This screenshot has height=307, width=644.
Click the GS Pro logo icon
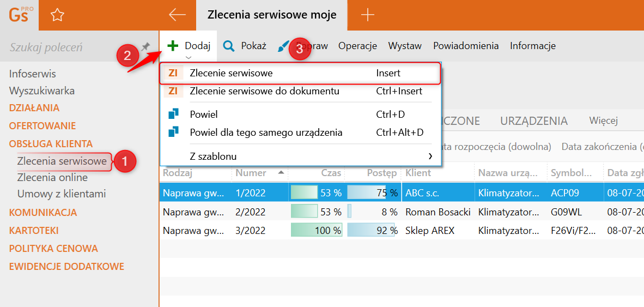(20, 15)
